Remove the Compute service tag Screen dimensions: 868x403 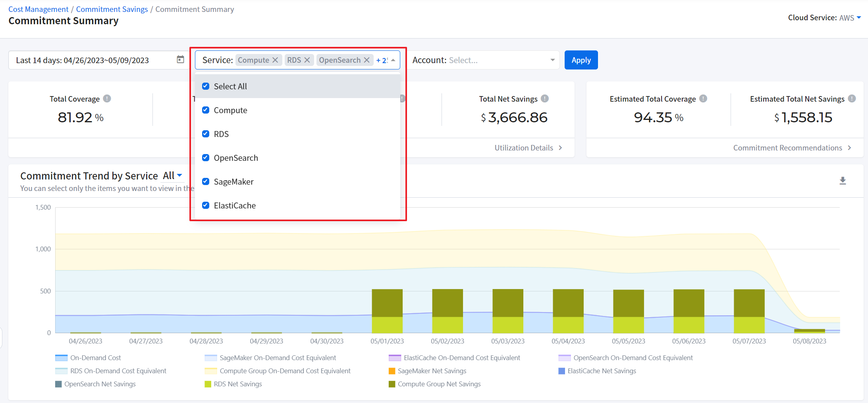275,60
